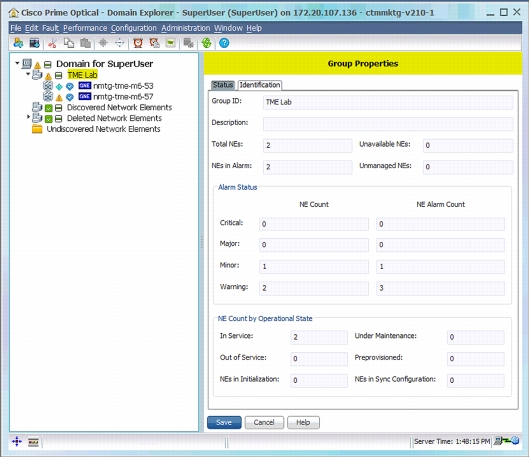530x459 pixels.
Task: Click the scissors Cut icon in toolbar
Action: coord(52,43)
